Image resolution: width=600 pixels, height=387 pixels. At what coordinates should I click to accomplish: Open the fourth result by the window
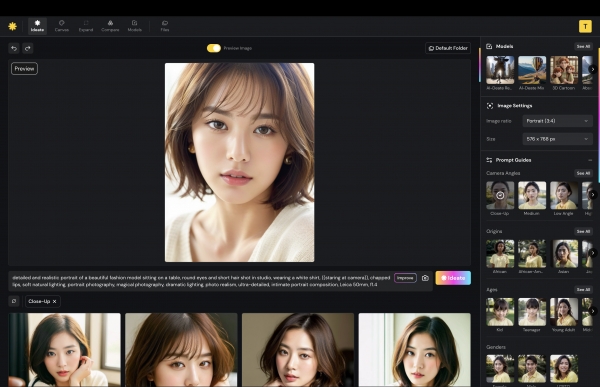(414, 350)
